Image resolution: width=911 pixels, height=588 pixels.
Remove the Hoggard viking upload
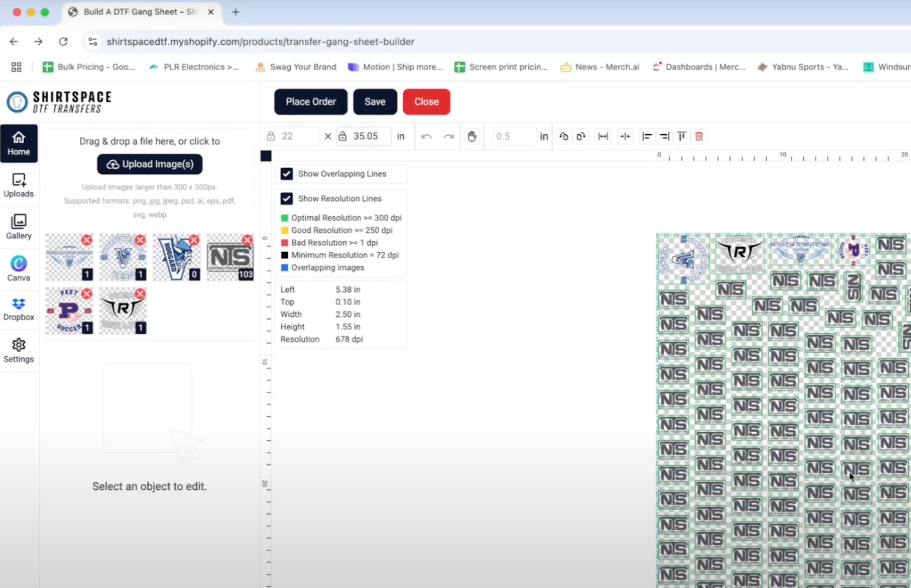pyautogui.click(x=194, y=240)
